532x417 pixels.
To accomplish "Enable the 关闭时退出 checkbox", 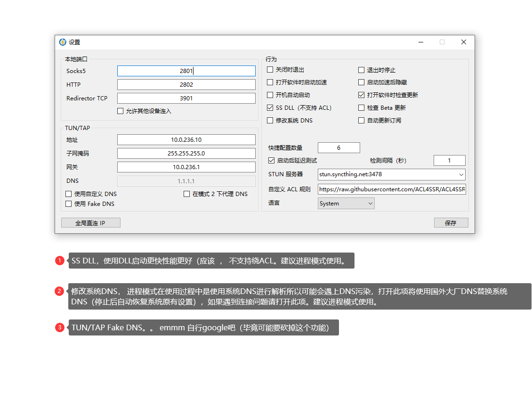I will tap(270, 70).
